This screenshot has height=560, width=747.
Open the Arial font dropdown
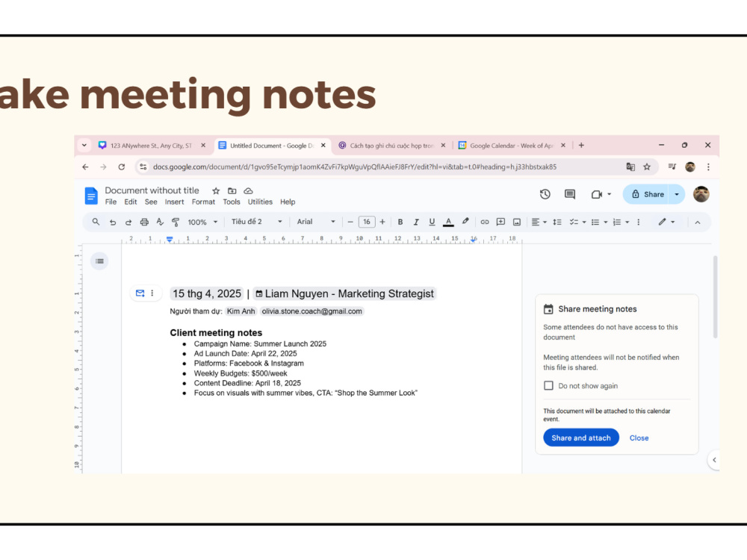pyautogui.click(x=316, y=222)
